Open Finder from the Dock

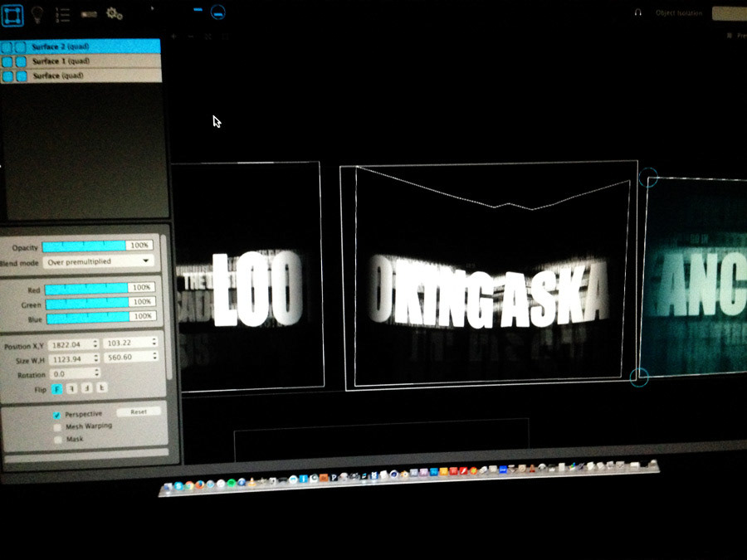coord(168,487)
